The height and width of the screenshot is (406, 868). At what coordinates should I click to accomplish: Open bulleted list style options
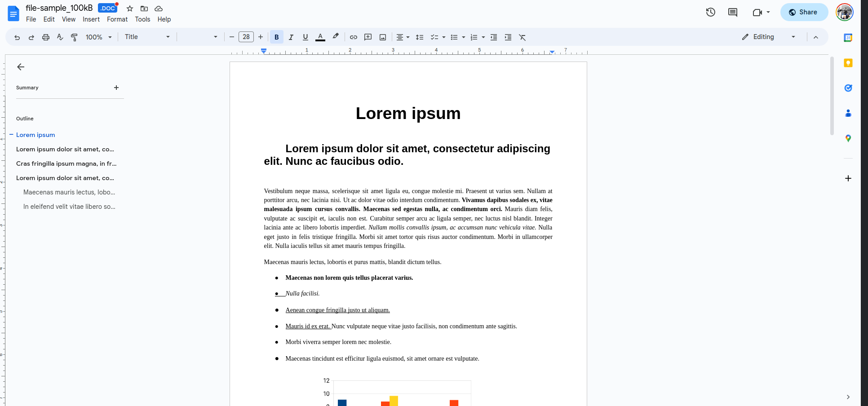coord(464,37)
